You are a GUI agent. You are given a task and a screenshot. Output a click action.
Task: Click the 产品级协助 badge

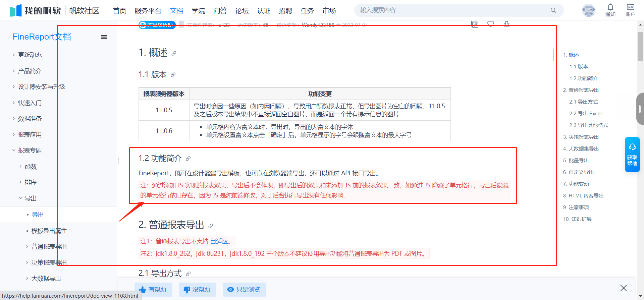(x=157, y=25)
